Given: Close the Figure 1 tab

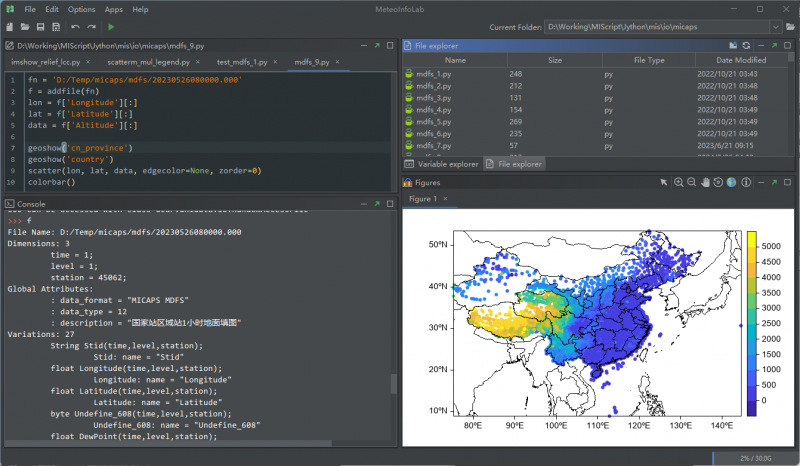Looking at the screenshot, I should [444, 199].
